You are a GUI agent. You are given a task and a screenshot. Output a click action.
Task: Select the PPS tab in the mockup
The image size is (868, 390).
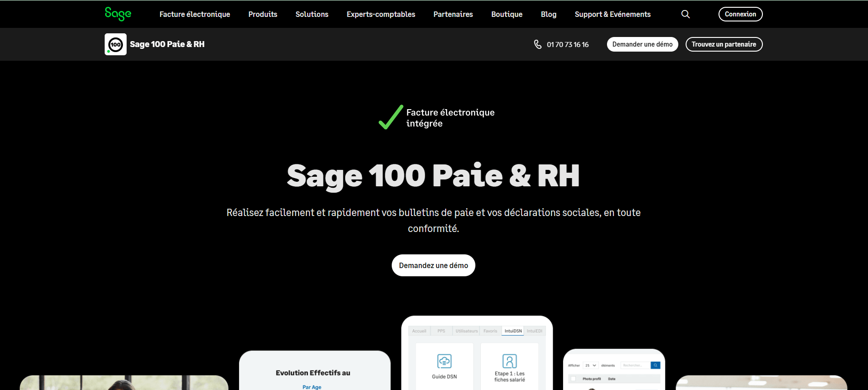[441, 331]
